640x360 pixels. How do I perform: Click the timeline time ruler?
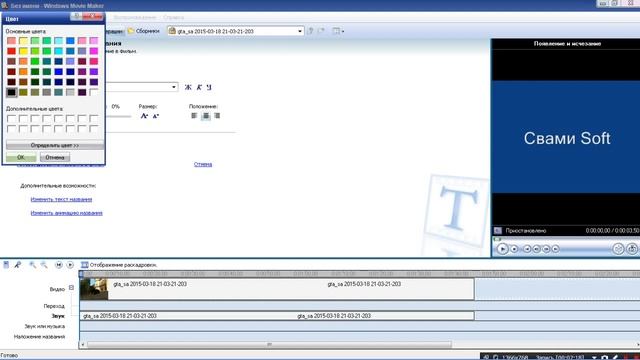click(359, 273)
